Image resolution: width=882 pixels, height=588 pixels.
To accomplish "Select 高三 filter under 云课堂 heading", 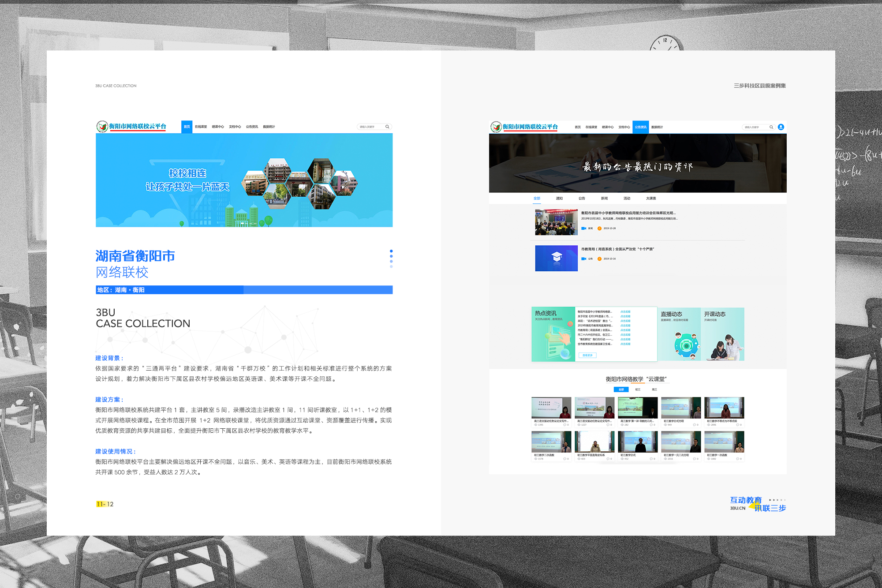I will pyautogui.click(x=654, y=390).
